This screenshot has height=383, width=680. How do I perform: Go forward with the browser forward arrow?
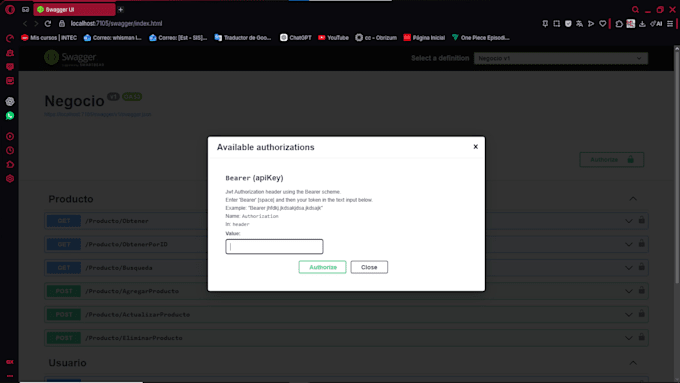click(36, 23)
